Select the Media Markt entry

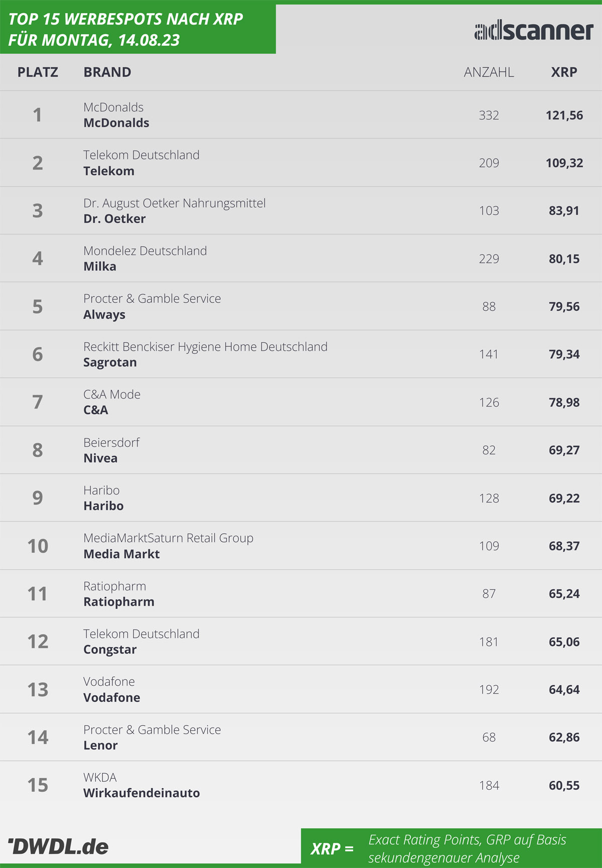121,554
